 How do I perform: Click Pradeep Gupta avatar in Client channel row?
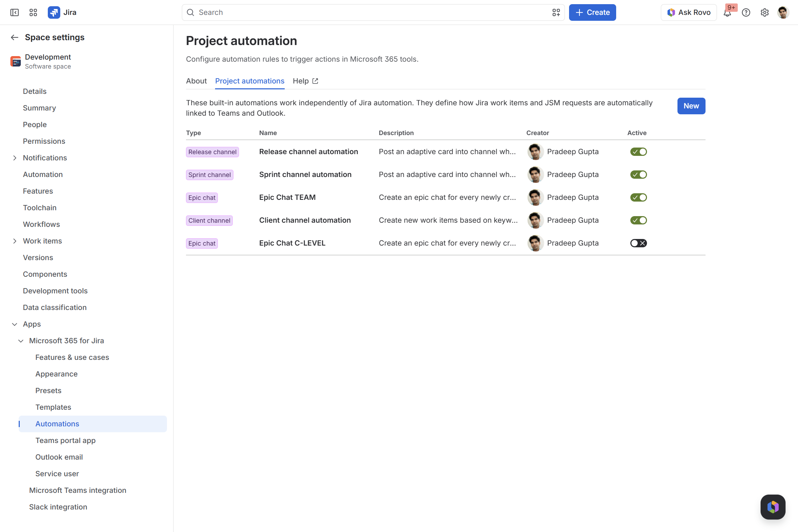535,220
